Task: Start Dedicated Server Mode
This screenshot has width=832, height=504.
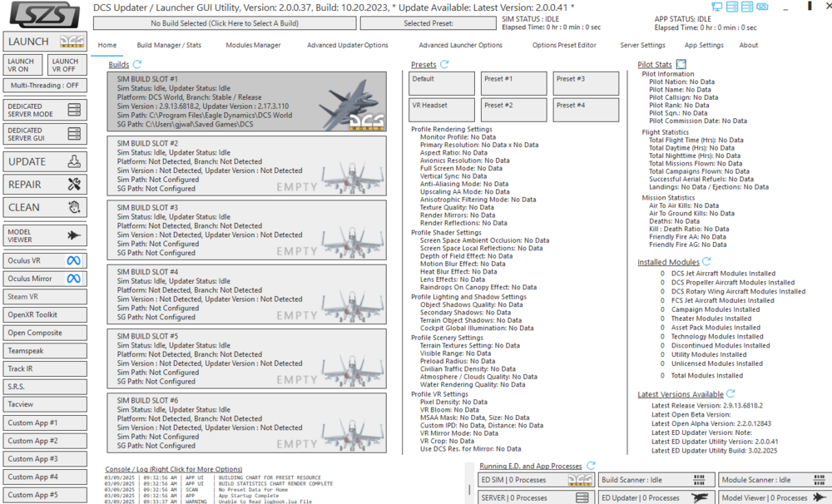Action: 45,110
